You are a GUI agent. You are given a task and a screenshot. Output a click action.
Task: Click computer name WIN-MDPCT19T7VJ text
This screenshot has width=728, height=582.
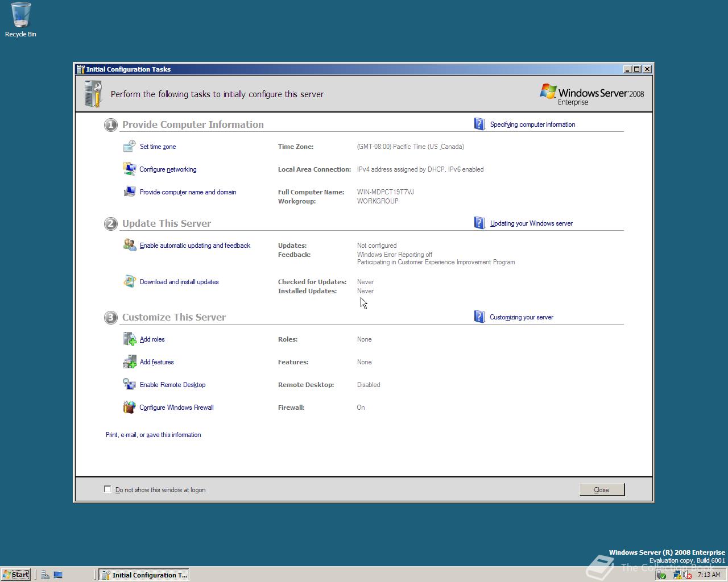(x=385, y=192)
